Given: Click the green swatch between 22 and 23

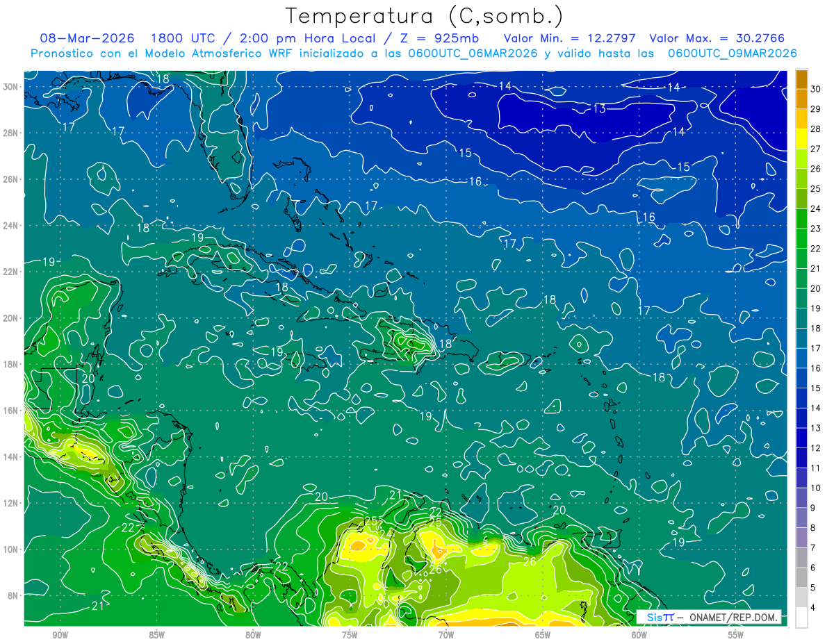Looking at the screenshot, I should [x=801, y=239].
